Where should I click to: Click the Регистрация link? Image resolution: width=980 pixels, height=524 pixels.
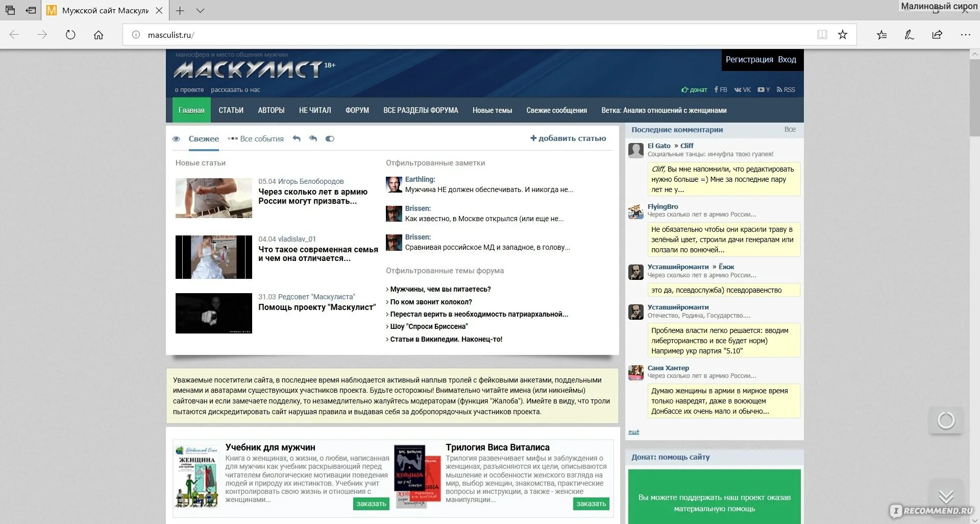tap(749, 59)
